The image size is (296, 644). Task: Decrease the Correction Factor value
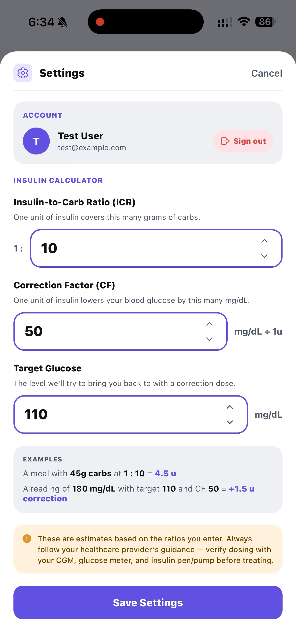tap(209, 339)
